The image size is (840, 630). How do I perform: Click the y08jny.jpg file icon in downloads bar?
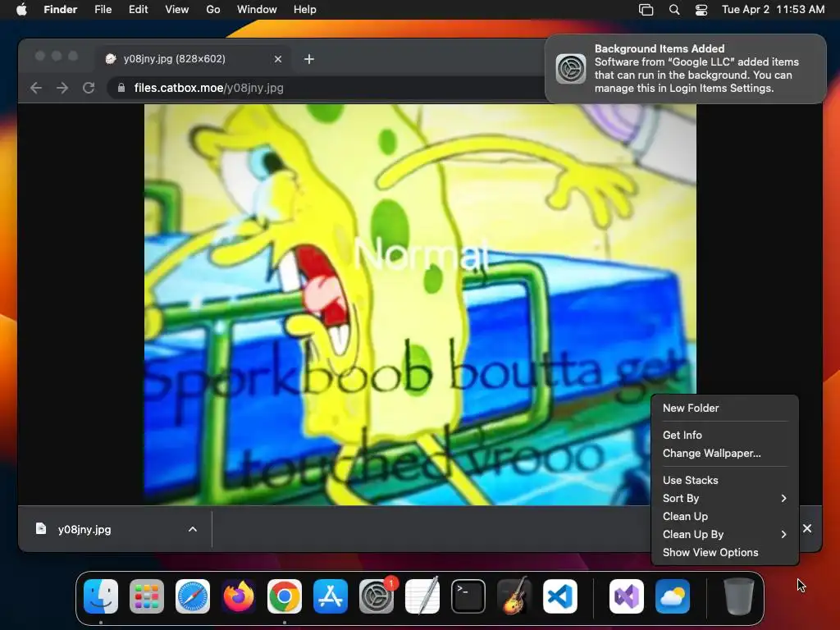41,529
